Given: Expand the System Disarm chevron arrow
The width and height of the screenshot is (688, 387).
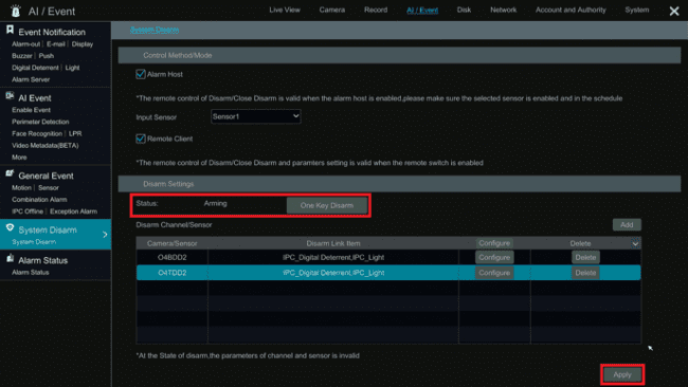Looking at the screenshot, I should [105, 235].
